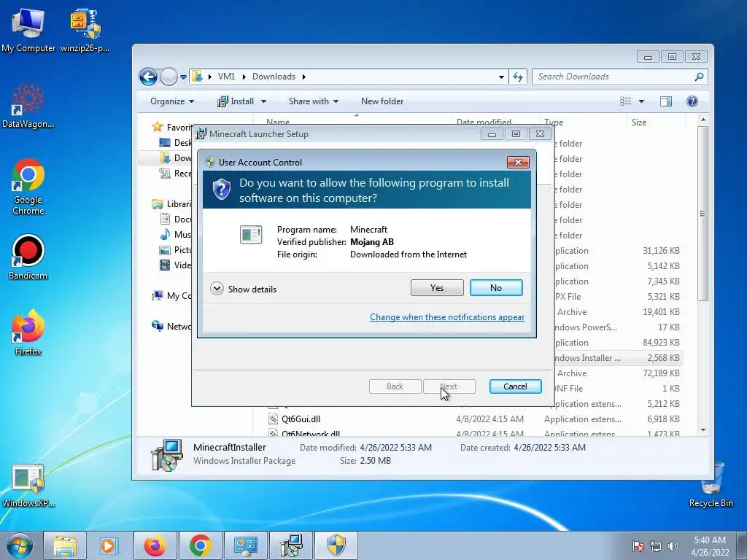
Task: Open the Recycle Bin
Action: pos(711,485)
